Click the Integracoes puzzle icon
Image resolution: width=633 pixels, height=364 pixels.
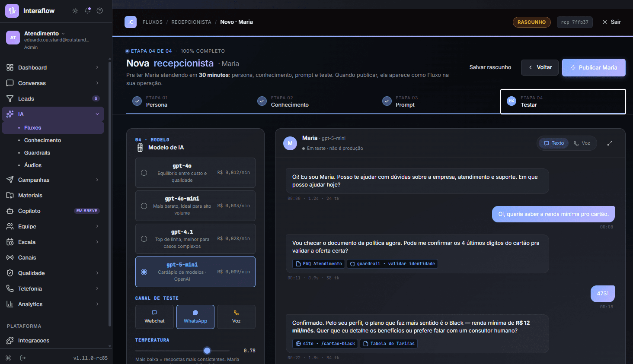pyautogui.click(x=10, y=340)
